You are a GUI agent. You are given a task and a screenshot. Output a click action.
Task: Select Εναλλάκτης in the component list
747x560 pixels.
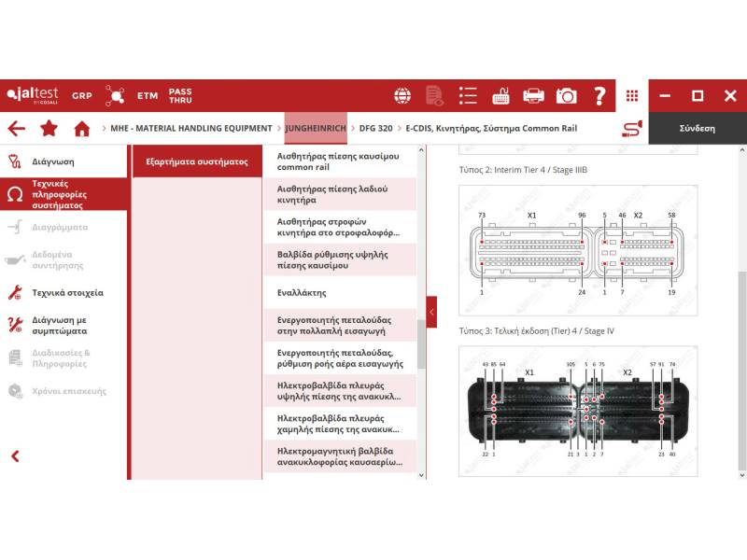pyautogui.click(x=302, y=293)
